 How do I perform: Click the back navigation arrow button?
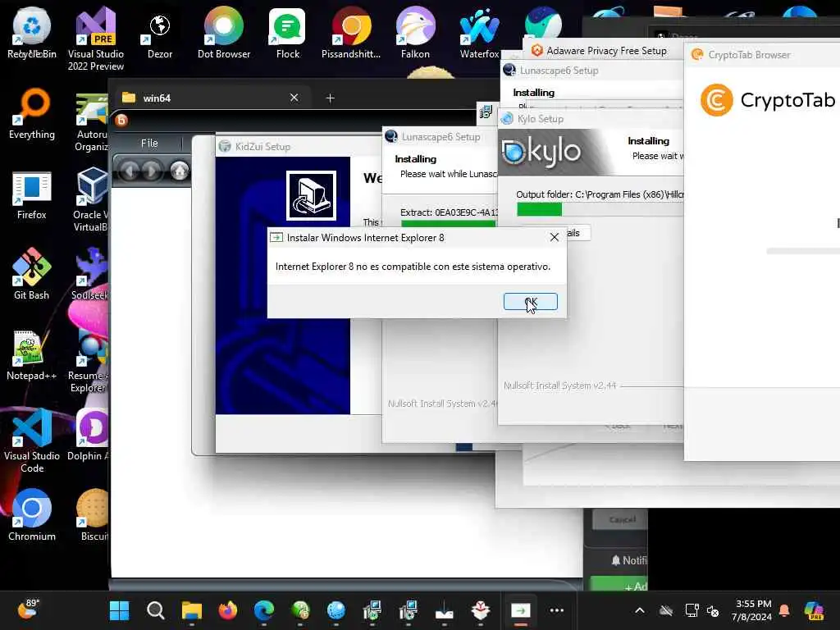click(129, 171)
